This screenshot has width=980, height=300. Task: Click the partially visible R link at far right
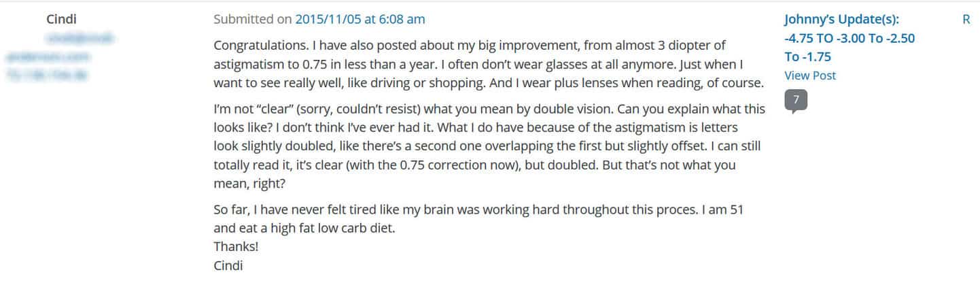tap(966, 19)
